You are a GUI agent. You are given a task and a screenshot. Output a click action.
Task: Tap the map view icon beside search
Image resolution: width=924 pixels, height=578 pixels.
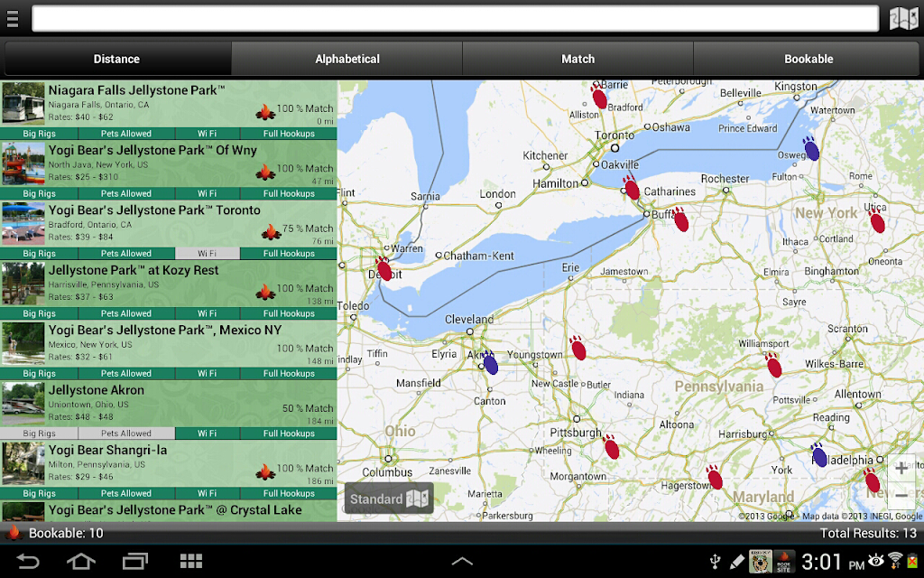coord(902,19)
